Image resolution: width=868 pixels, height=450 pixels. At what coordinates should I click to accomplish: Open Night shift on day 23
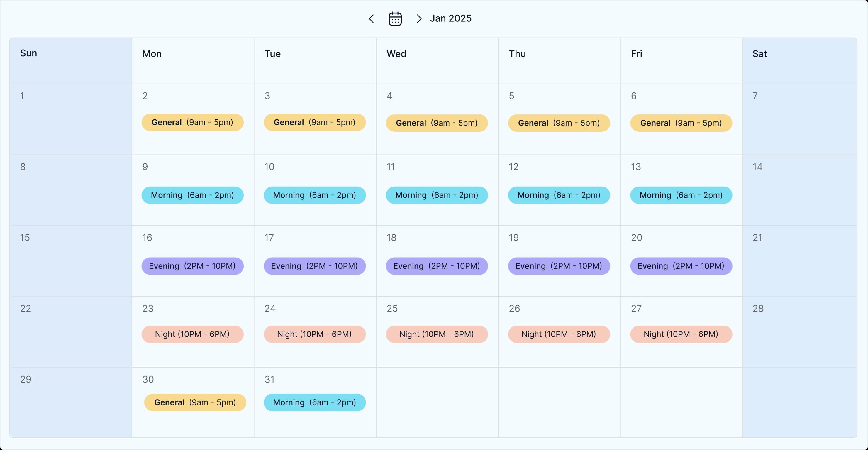tap(192, 334)
